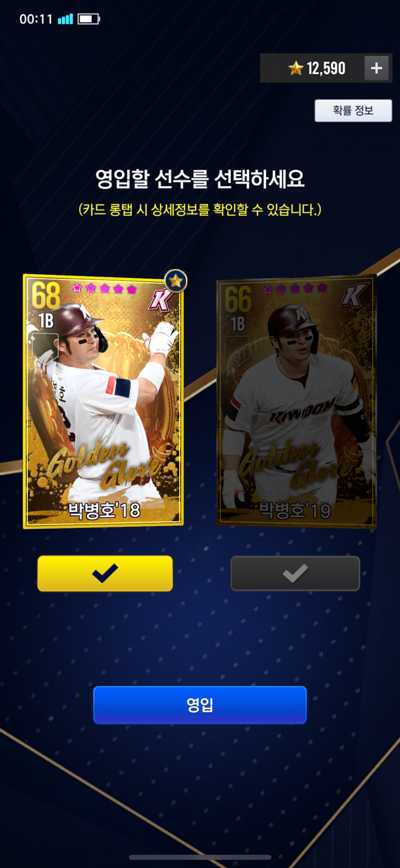Tap the 박병호'18 name label
The height and width of the screenshot is (868, 400).
click(104, 510)
